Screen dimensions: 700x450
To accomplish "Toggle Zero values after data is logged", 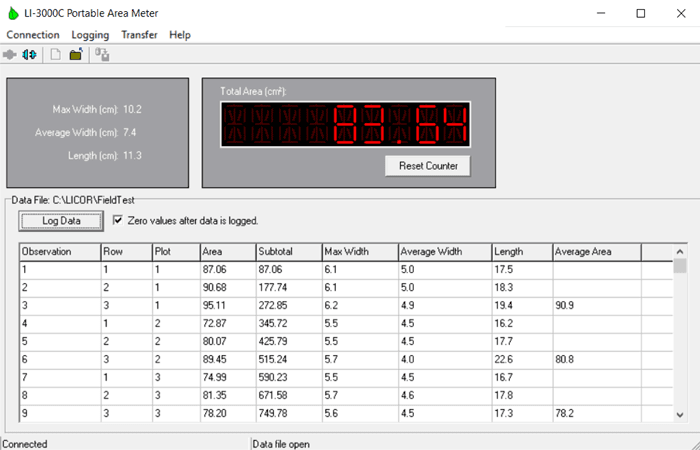I will click(x=118, y=220).
